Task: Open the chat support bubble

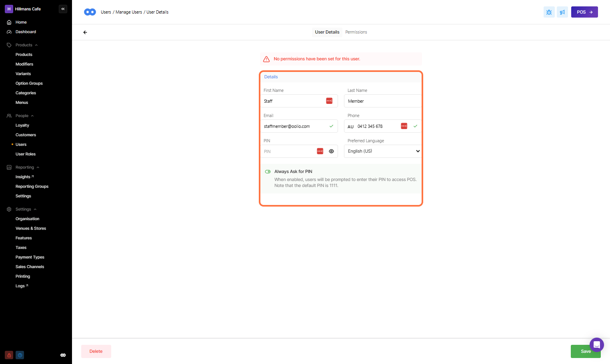Action: coord(596,344)
